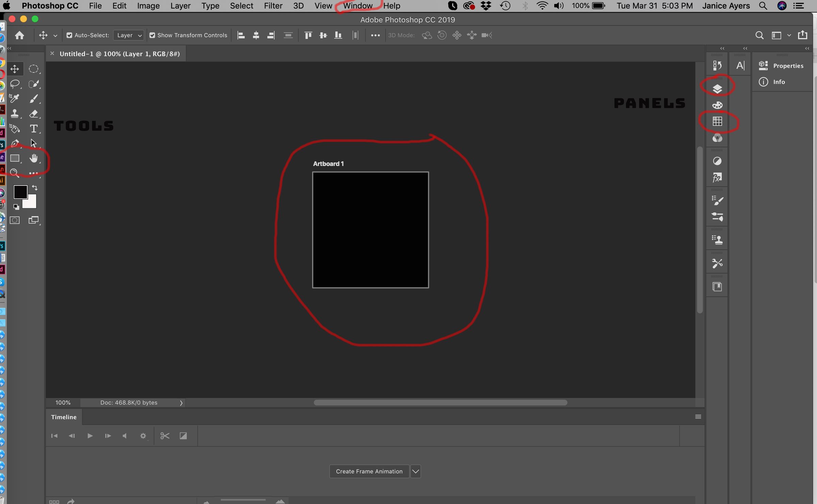Click the split clip scissors icon
The image size is (817, 504).
pyautogui.click(x=165, y=436)
